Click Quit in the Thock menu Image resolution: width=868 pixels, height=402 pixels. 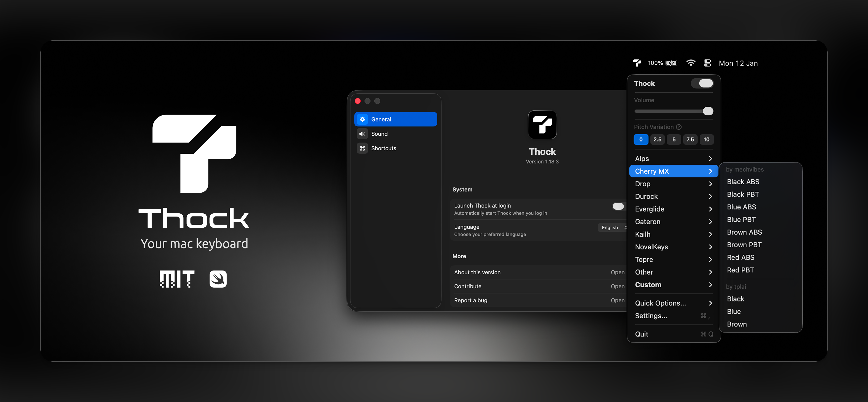[x=641, y=334]
